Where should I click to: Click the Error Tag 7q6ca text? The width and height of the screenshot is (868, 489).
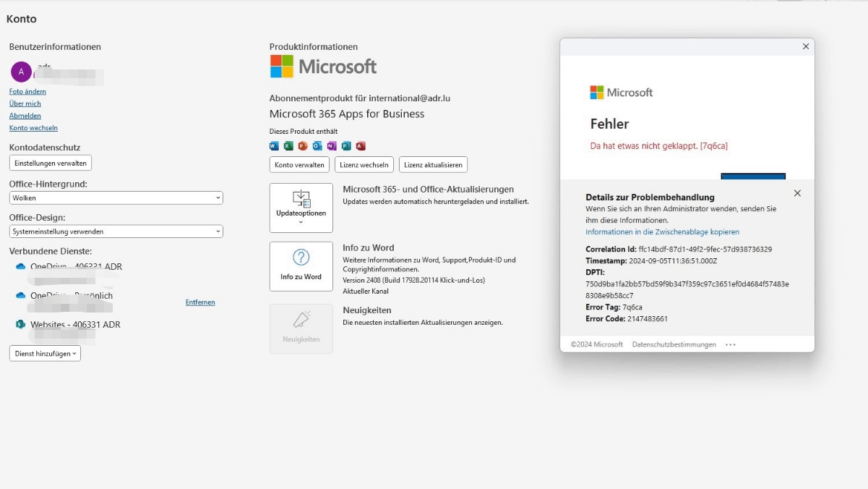(x=614, y=307)
